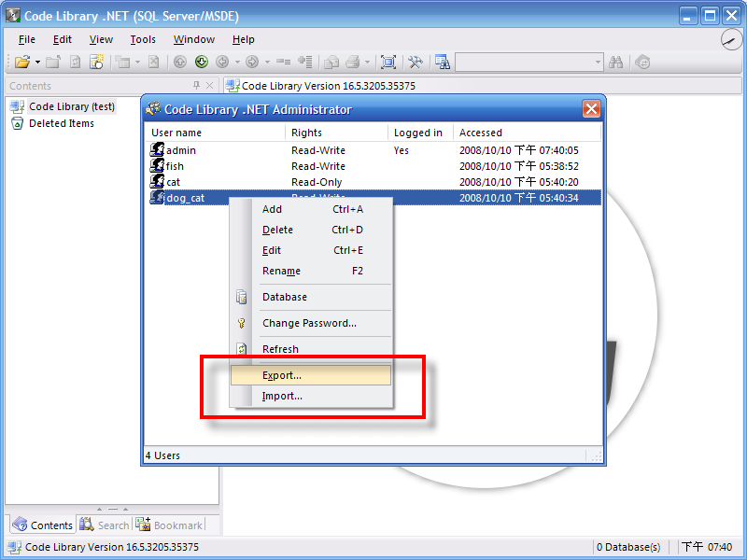Choose Database from the context menu

click(x=311, y=297)
